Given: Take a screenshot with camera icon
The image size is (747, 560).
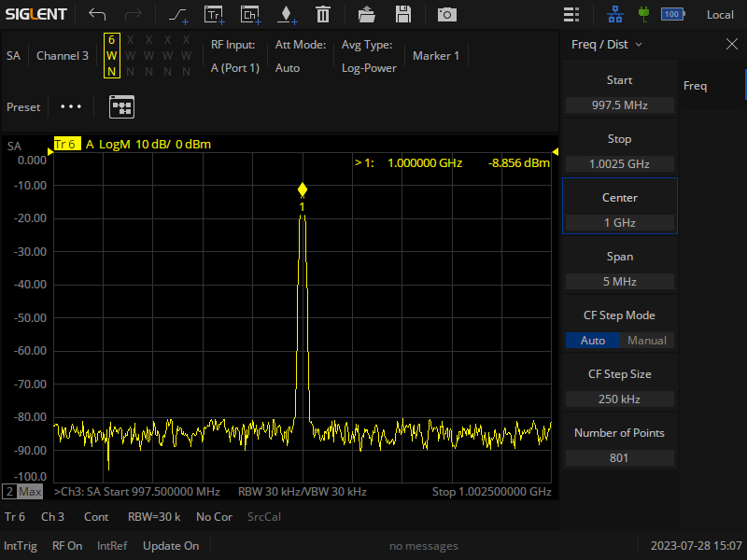Looking at the screenshot, I should click(447, 15).
